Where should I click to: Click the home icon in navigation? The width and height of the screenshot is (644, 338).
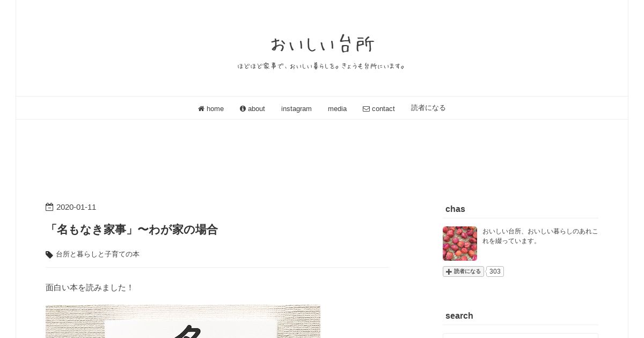coord(201,109)
